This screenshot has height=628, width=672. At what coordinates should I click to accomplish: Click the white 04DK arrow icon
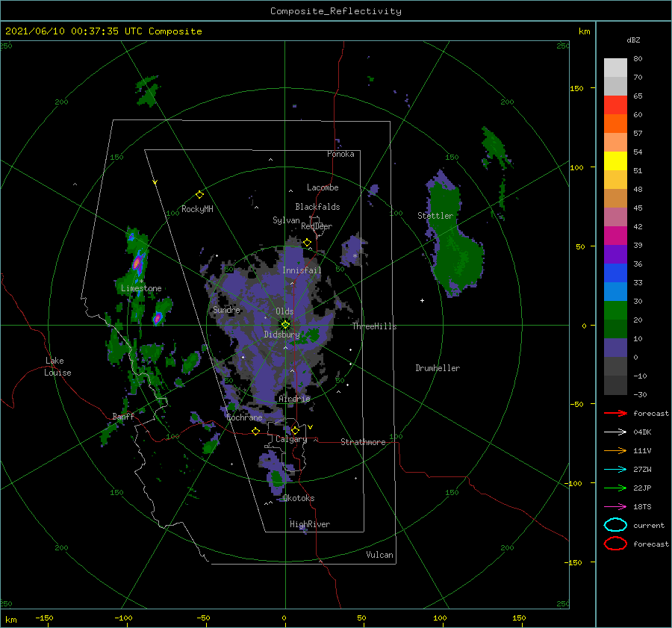pyautogui.click(x=615, y=432)
